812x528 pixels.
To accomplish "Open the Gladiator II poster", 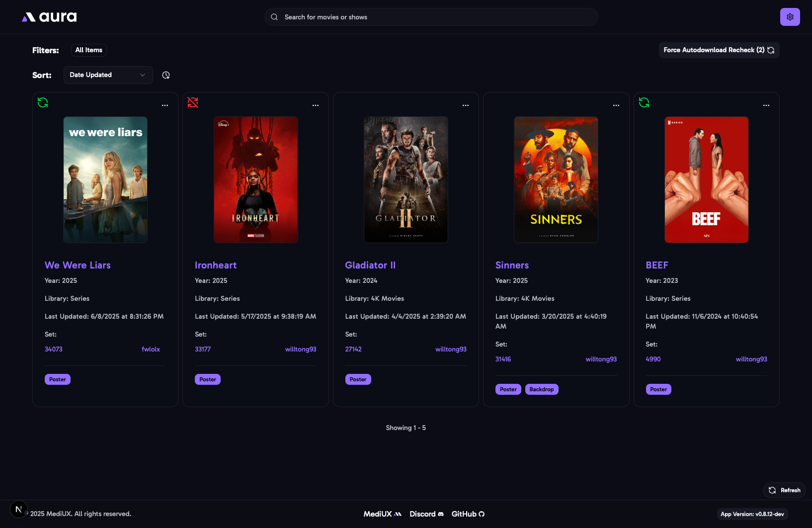I will click(406, 180).
